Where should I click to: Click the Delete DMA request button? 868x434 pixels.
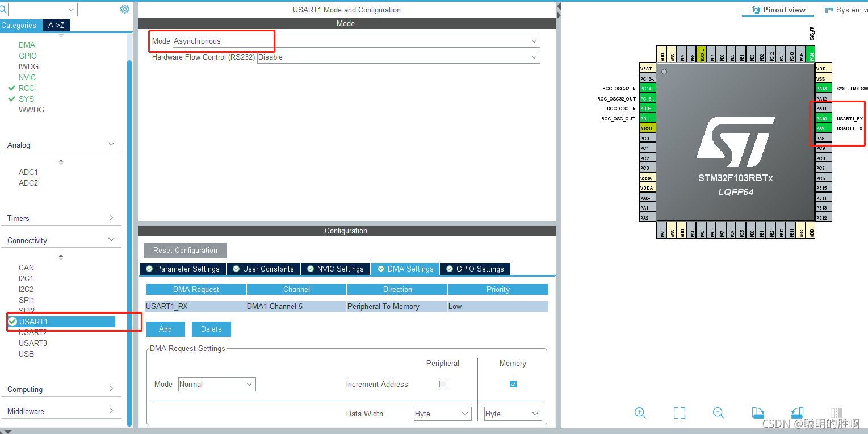click(x=211, y=329)
